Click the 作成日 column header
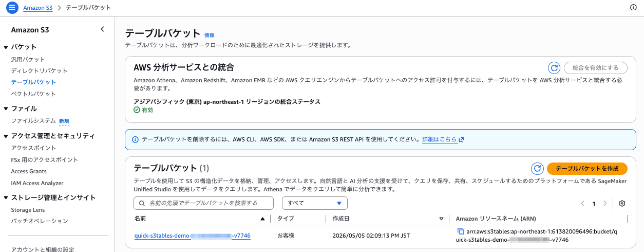644x252 pixels. [x=341, y=219]
